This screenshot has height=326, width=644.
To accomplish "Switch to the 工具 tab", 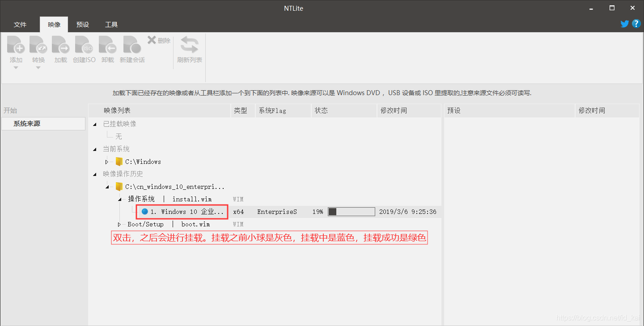I will coord(111,25).
